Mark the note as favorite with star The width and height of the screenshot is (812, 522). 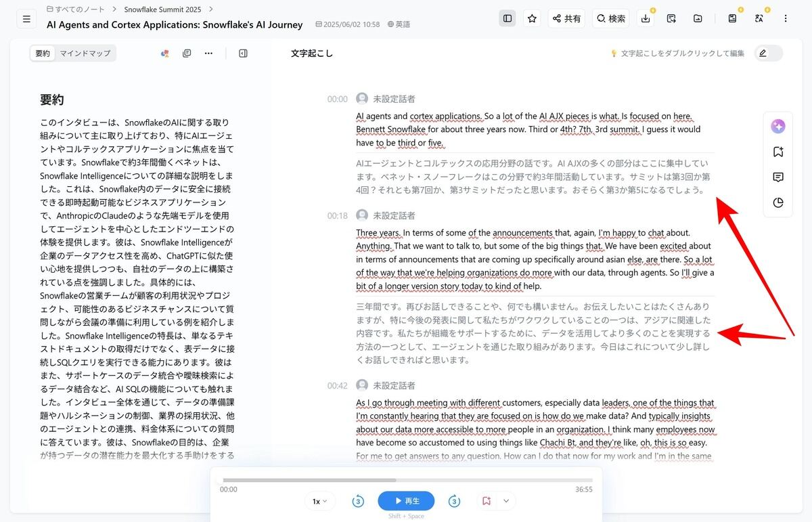(x=533, y=18)
